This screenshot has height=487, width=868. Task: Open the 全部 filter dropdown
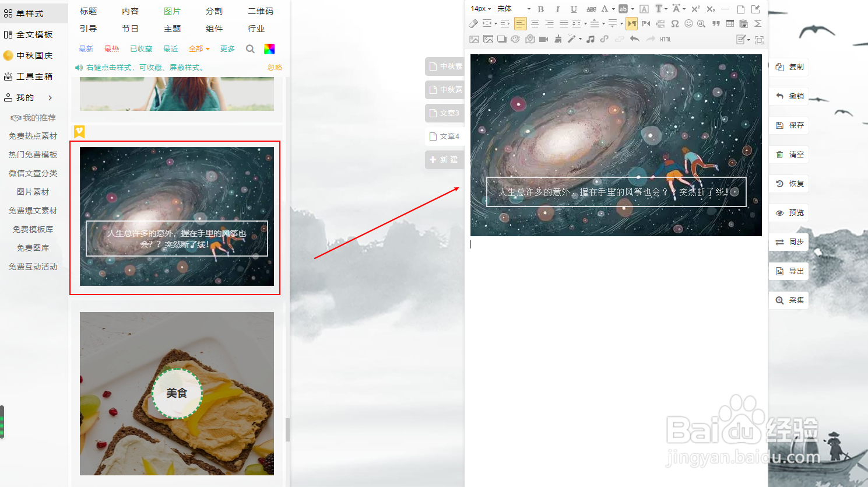click(x=199, y=49)
